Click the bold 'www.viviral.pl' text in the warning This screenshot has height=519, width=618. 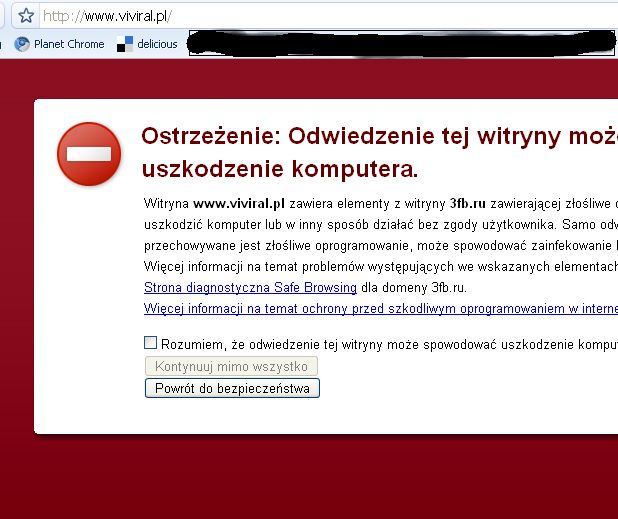pyautogui.click(x=239, y=203)
